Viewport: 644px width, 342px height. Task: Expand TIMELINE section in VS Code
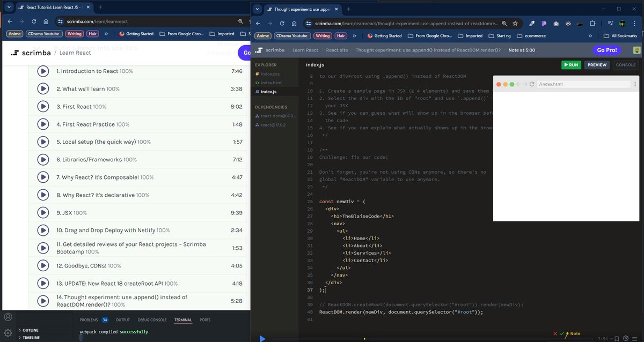click(x=28, y=338)
